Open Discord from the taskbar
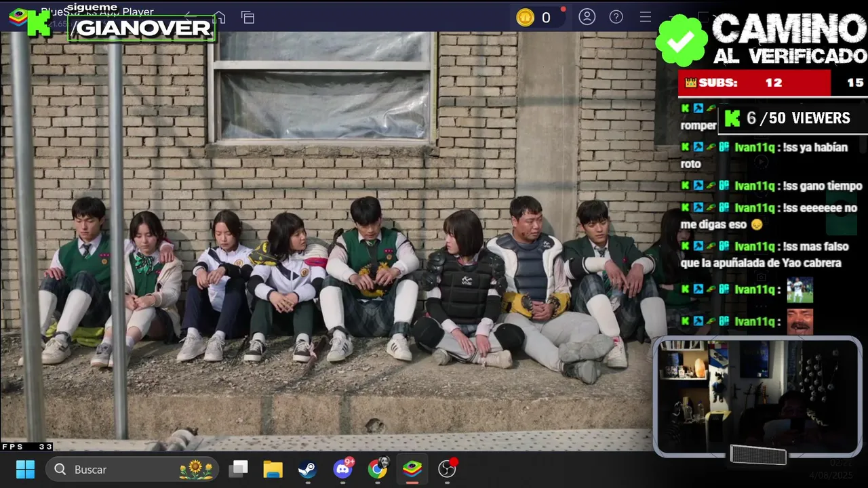The height and width of the screenshot is (488, 868). (342, 469)
